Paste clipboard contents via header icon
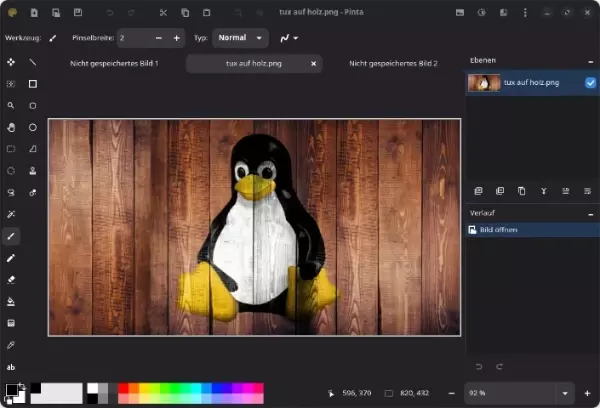600x408 pixels. pos(207,13)
